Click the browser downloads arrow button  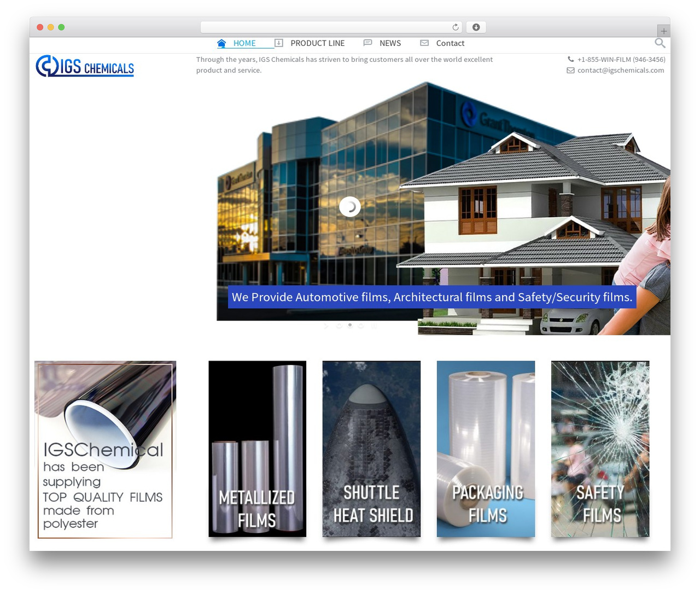click(x=476, y=27)
